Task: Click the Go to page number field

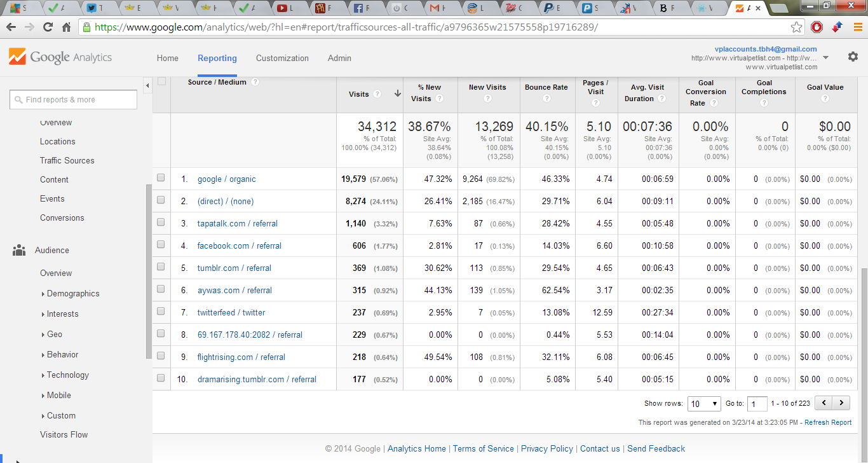Action: coord(757,403)
